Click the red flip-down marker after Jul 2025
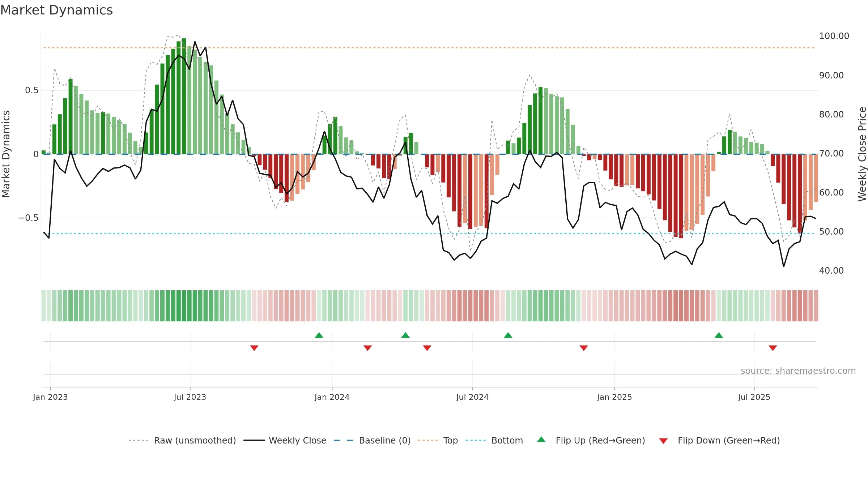Screen dimensions: 868x488 773,348
